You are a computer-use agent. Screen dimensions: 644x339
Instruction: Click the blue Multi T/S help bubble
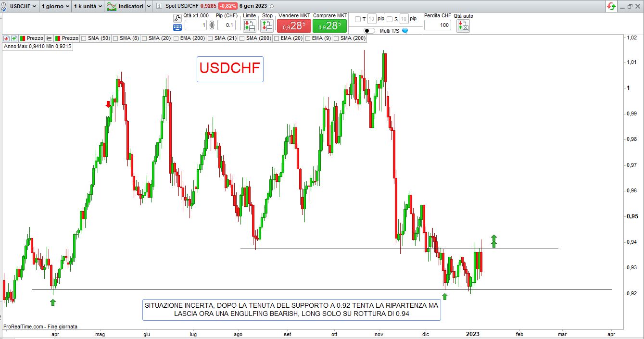(x=405, y=30)
